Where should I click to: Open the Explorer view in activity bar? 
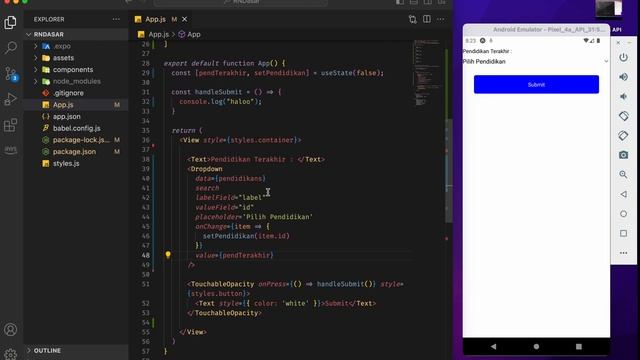11,22
